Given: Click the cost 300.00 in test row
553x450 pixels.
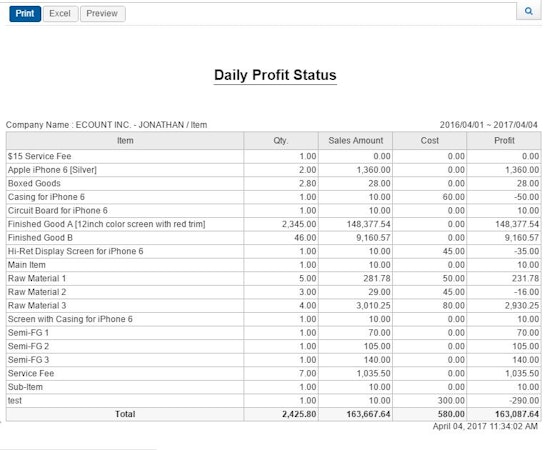Looking at the screenshot, I should tap(451, 401).
